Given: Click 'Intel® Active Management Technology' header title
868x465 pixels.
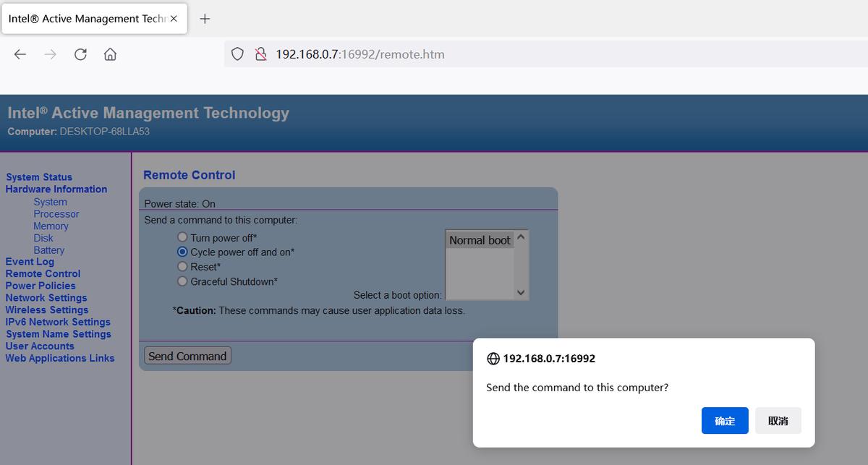Looking at the screenshot, I should pos(148,113).
